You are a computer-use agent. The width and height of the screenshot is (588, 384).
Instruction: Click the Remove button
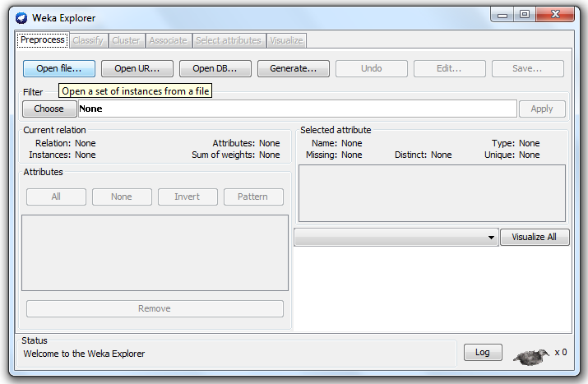pos(155,308)
